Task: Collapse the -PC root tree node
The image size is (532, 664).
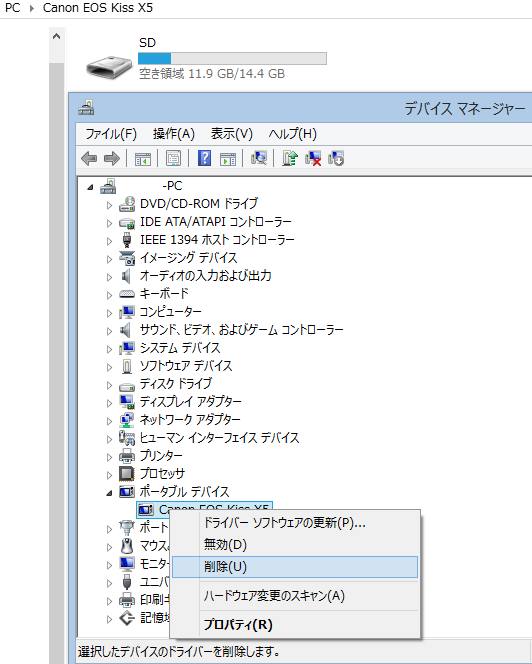Action: 90,187
